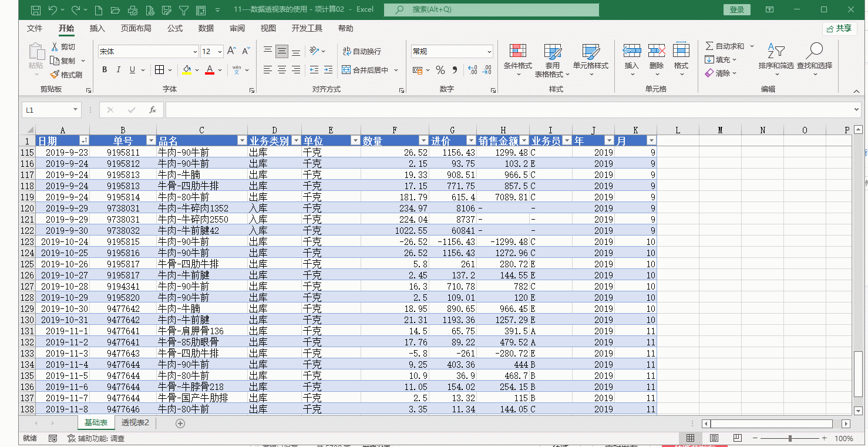Open filter dropdown on 品名 column header
The width and height of the screenshot is (868, 447).
point(241,141)
